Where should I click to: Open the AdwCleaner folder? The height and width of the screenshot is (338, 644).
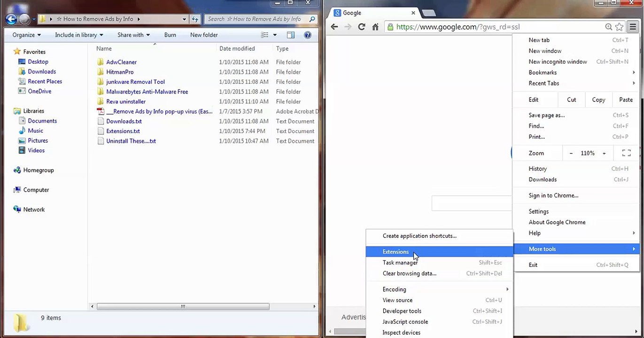pos(121,62)
